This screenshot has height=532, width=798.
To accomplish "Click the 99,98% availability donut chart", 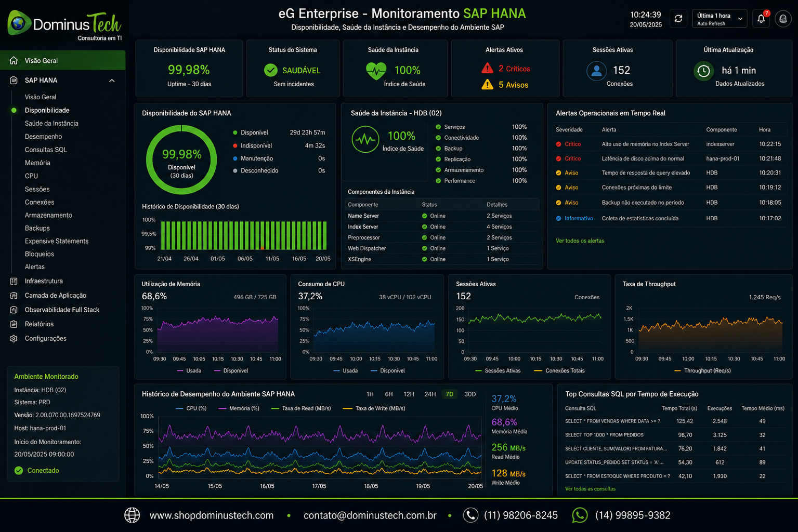I will point(181,160).
